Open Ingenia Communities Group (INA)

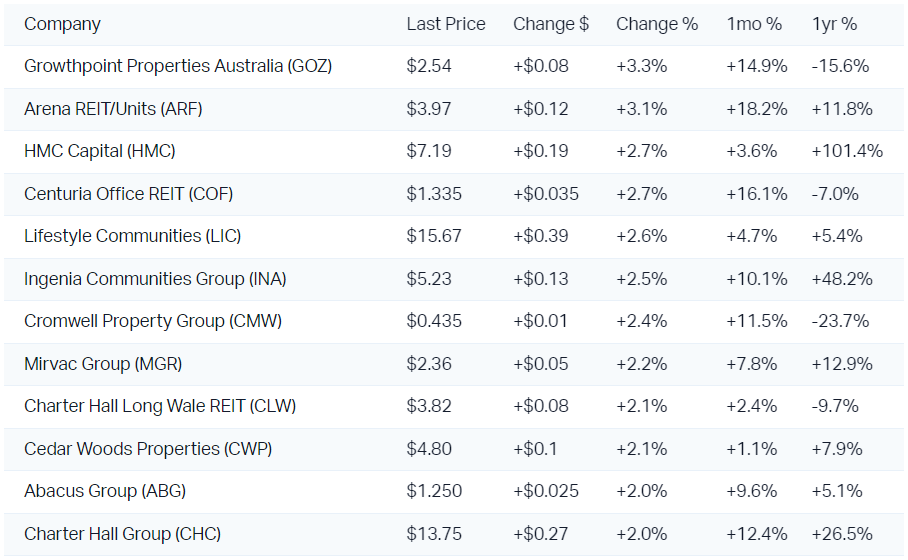pyautogui.click(x=155, y=279)
